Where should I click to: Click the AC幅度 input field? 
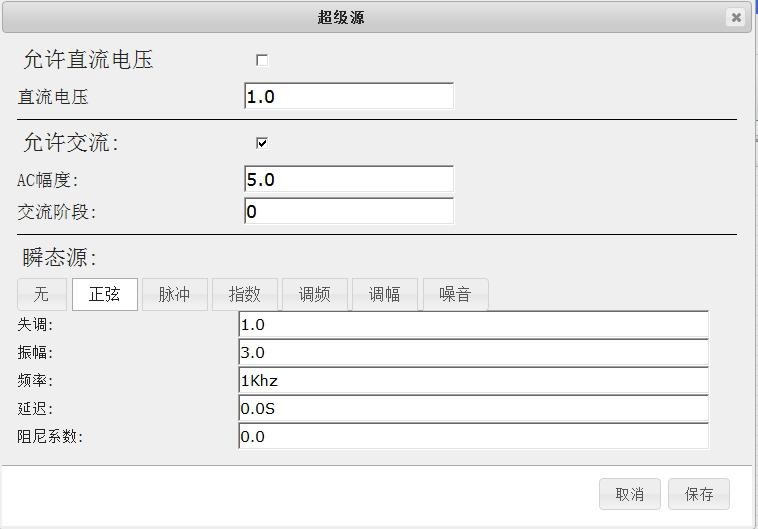pyautogui.click(x=349, y=179)
